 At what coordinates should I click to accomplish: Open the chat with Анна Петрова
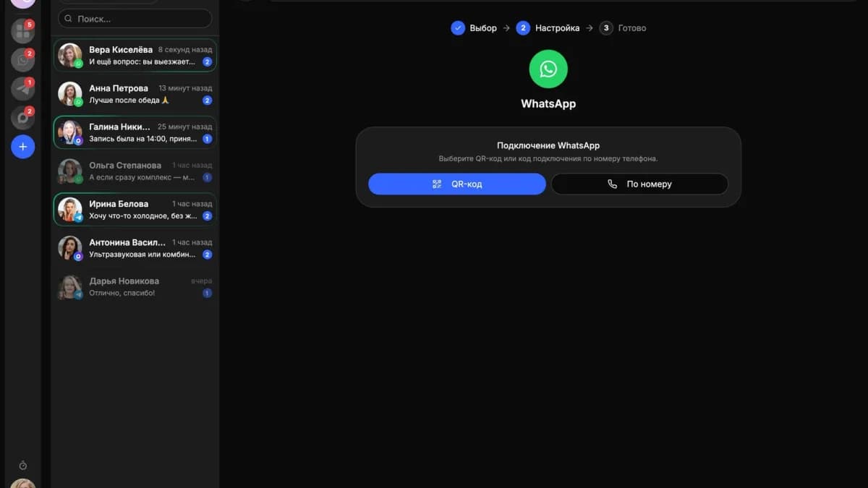pos(135,94)
